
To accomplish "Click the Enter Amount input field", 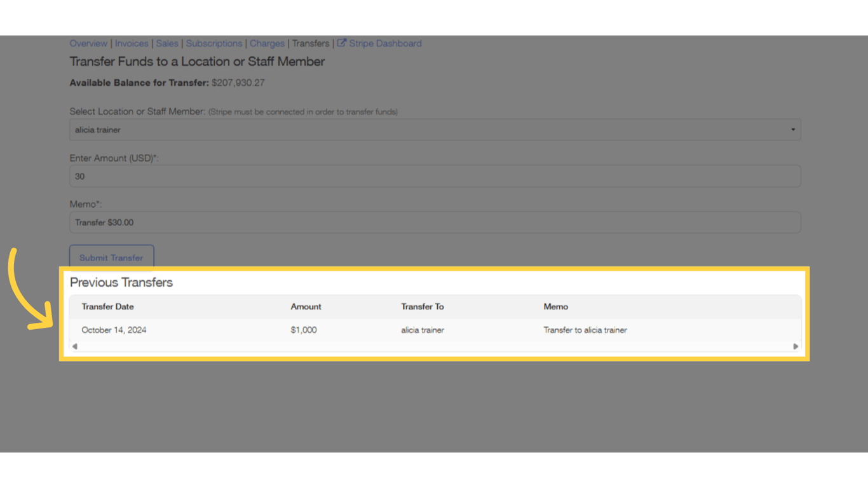I will (435, 175).
